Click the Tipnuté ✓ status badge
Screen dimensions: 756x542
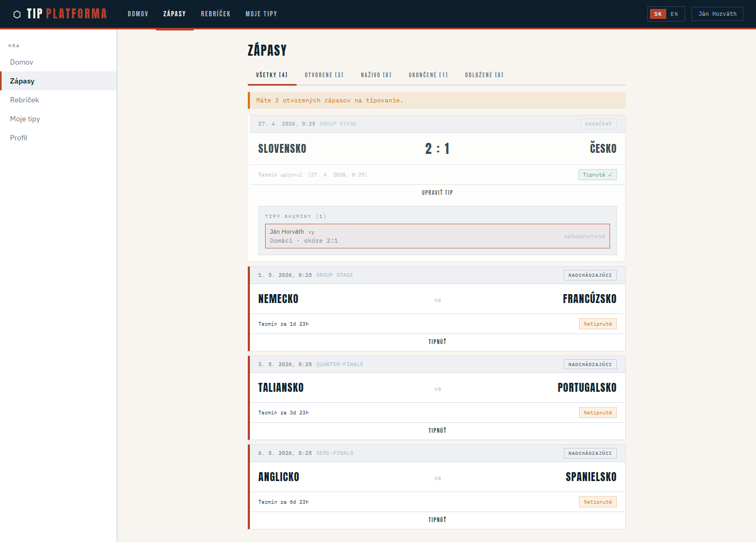coord(597,175)
